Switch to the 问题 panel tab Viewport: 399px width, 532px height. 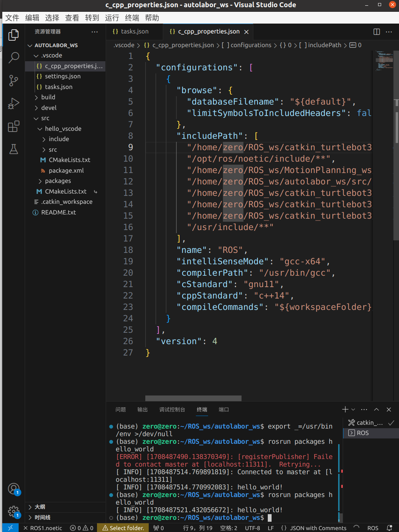[x=121, y=410]
